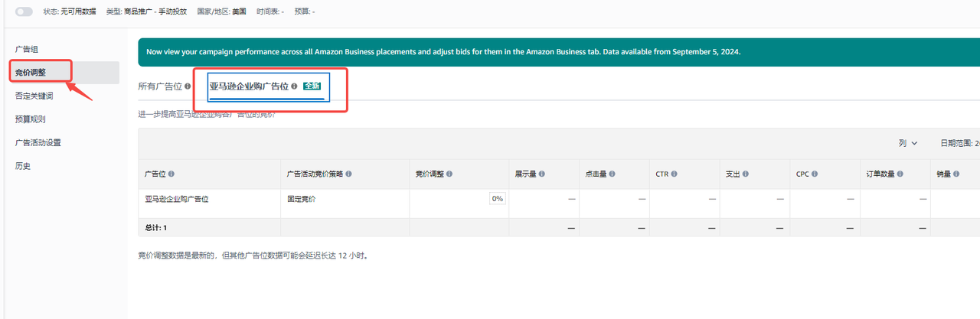
Task: Open 预算规则 in the sidebar
Action: pos(31,119)
